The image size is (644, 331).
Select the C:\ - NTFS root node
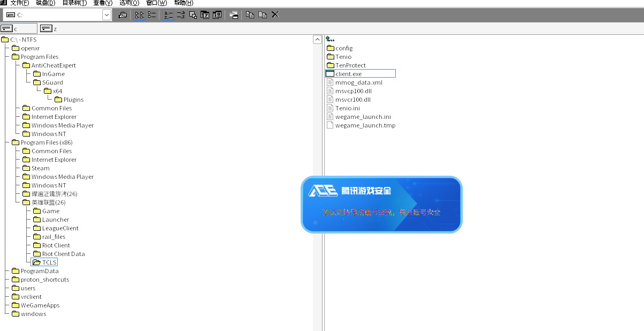(19, 40)
